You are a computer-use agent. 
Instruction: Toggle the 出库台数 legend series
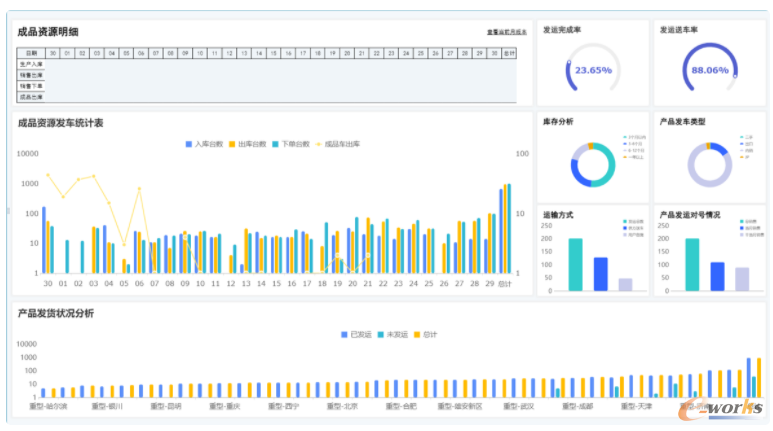(x=232, y=144)
